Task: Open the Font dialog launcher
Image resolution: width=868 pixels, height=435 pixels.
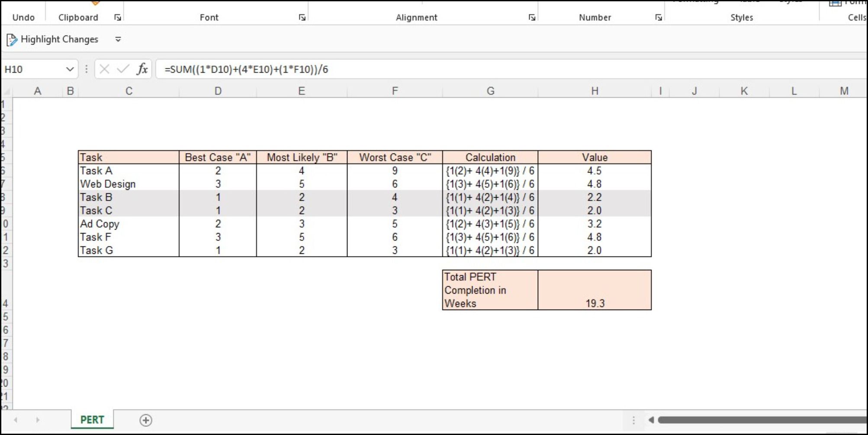Action: pos(302,17)
